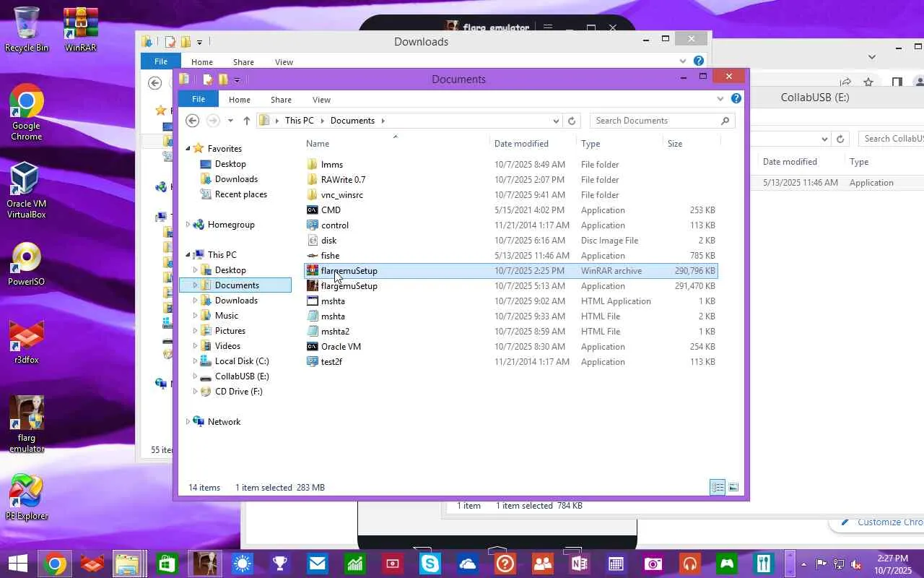Open the Recycle Bin desktop icon
Image resolution: width=924 pixels, height=578 pixels.
click(27, 29)
